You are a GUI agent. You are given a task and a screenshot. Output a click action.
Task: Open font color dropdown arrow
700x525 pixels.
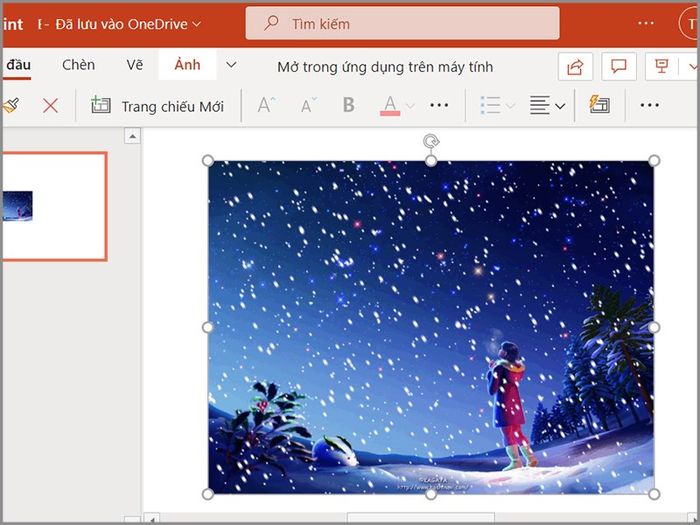(410, 106)
